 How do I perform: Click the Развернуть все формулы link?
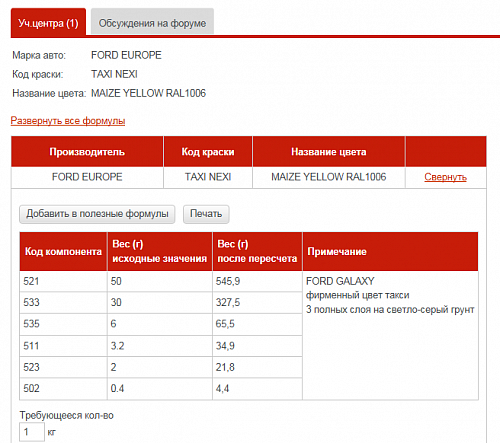(x=68, y=120)
